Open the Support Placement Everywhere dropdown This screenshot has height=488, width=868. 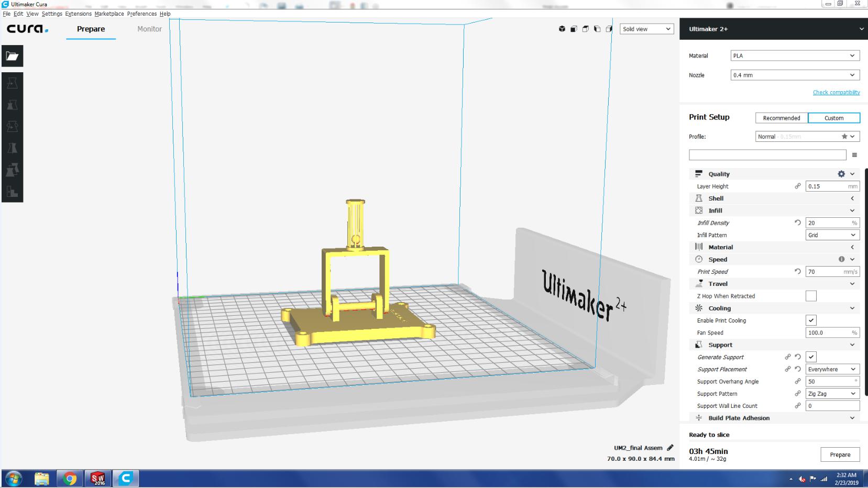point(832,369)
